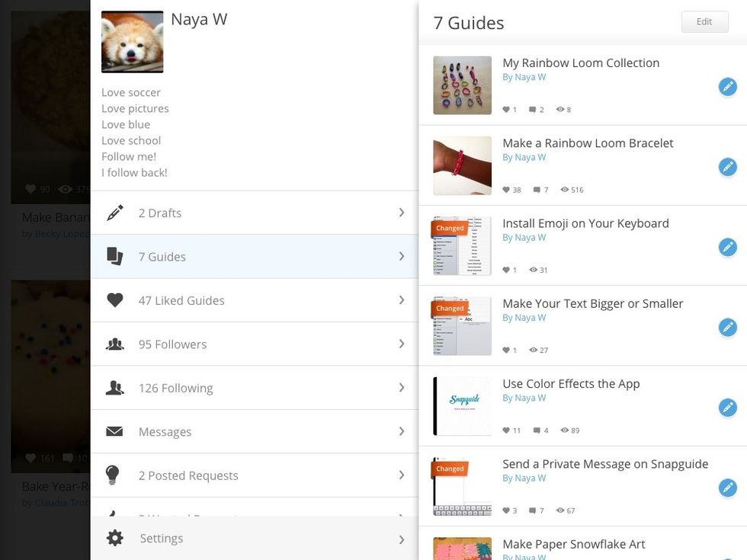Expand the 95 Followers chevron

pos(402,344)
